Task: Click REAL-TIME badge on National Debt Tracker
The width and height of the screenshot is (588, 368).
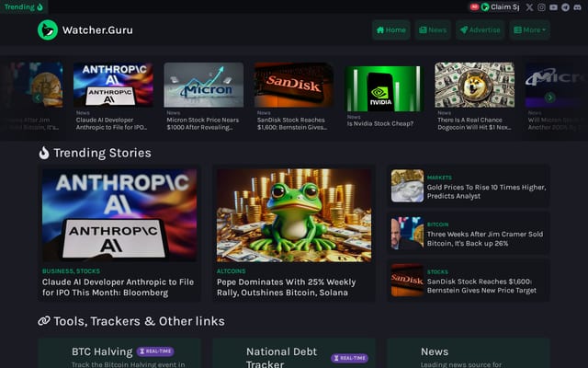Action: (349, 358)
